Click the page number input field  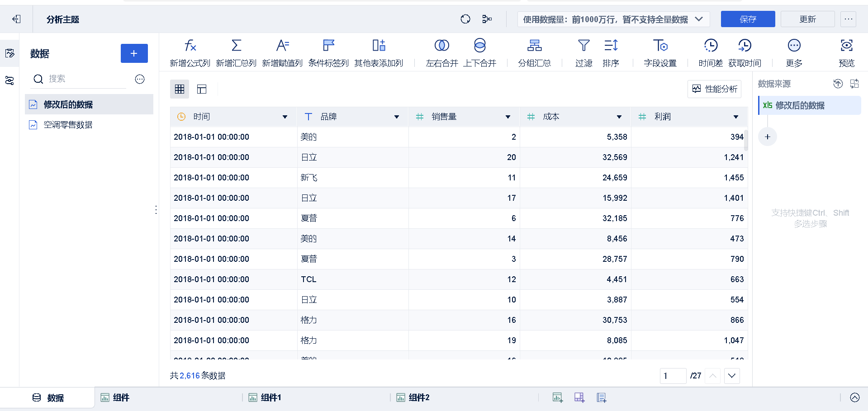[x=673, y=376]
